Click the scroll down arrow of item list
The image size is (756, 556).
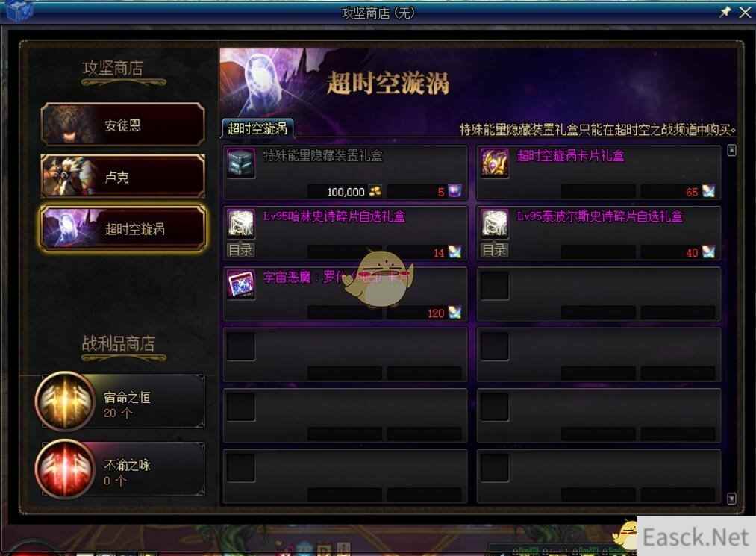pos(731,498)
